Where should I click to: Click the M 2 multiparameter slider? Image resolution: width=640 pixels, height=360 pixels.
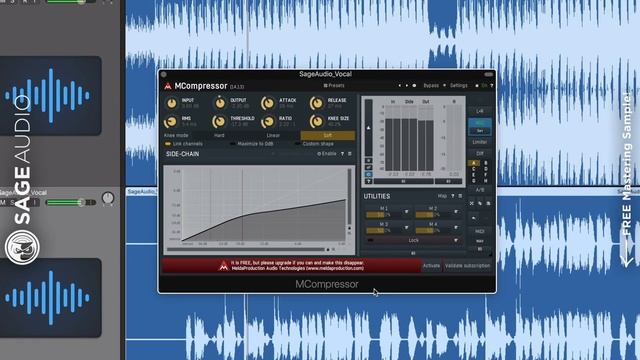click(433, 214)
